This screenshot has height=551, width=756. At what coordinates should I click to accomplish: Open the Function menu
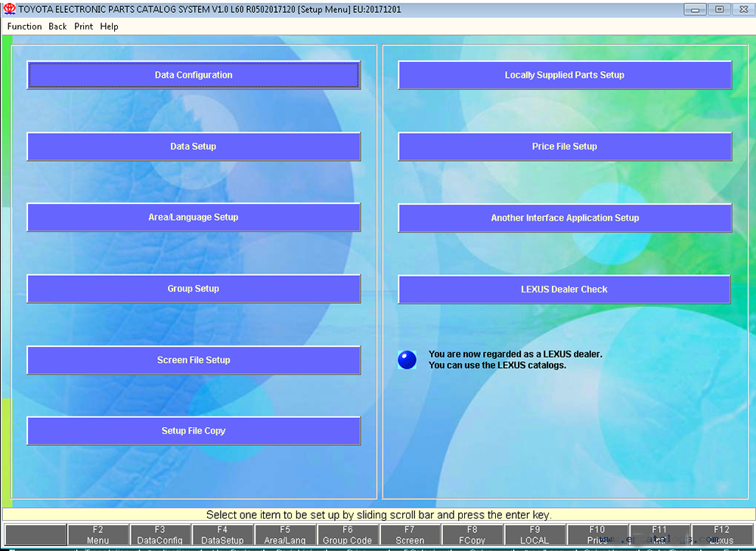(25, 26)
